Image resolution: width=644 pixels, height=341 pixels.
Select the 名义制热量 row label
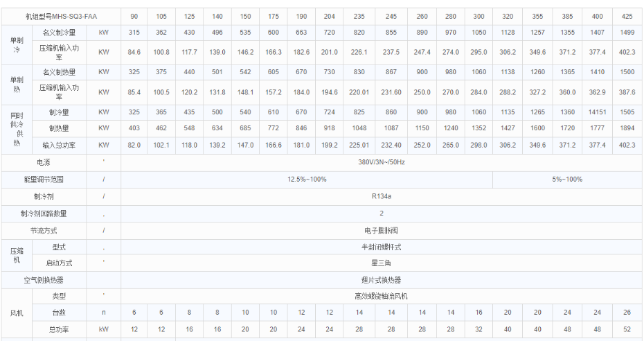tap(59, 71)
